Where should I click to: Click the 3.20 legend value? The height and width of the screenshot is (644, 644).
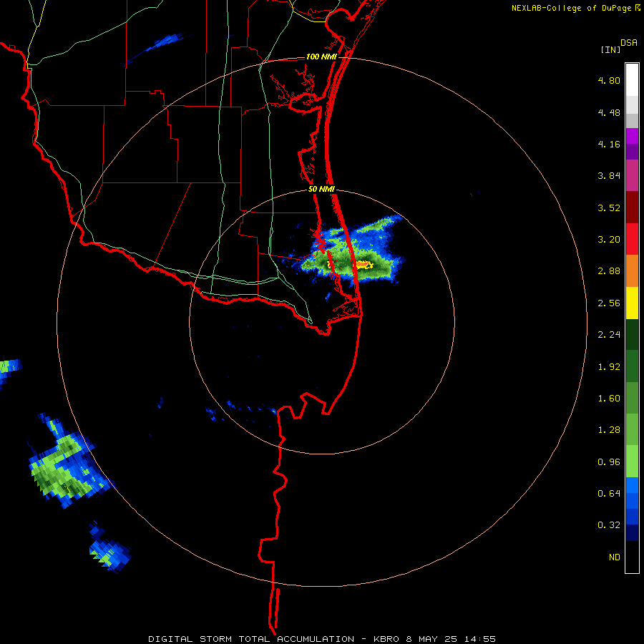(609, 240)
